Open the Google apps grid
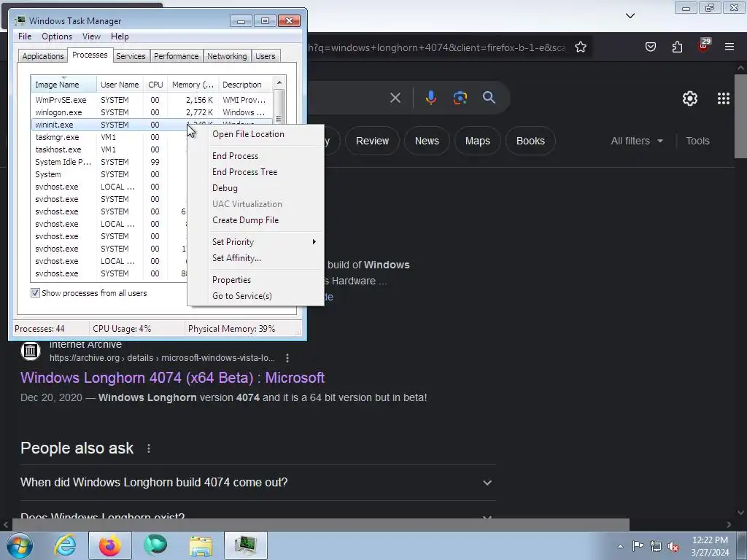This screenshot has width=747, height=560. click(x=723, y=98)
